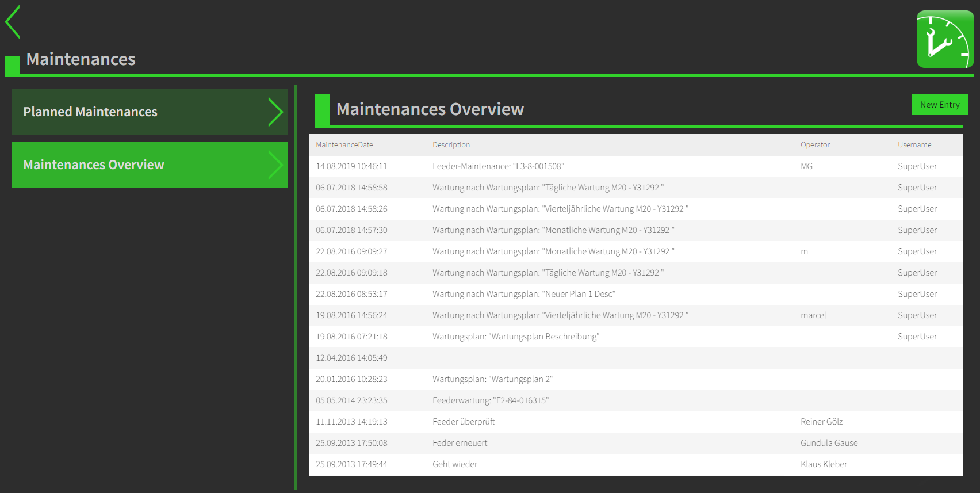Viewport: 980px width, 493px height.
Task: Select the 14.08.2019 10:46:11 date cell
Action: point(351,166)
